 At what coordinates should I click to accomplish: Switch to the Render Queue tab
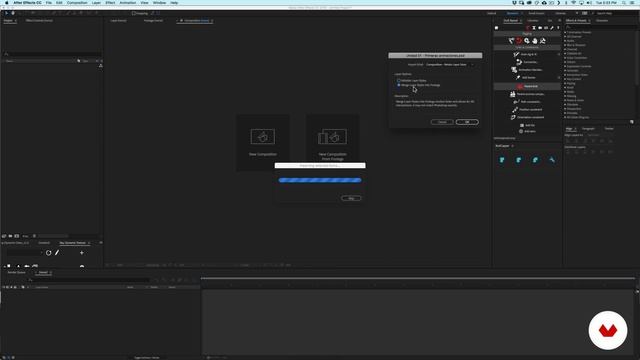16,272
